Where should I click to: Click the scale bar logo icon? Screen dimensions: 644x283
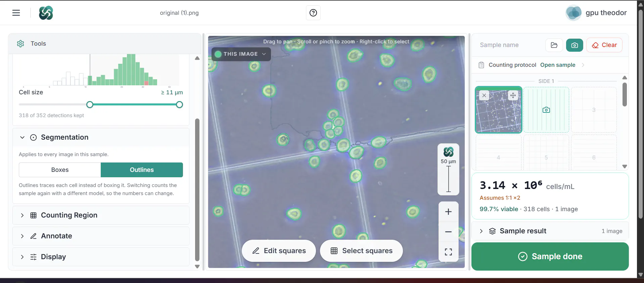(448, 152)
